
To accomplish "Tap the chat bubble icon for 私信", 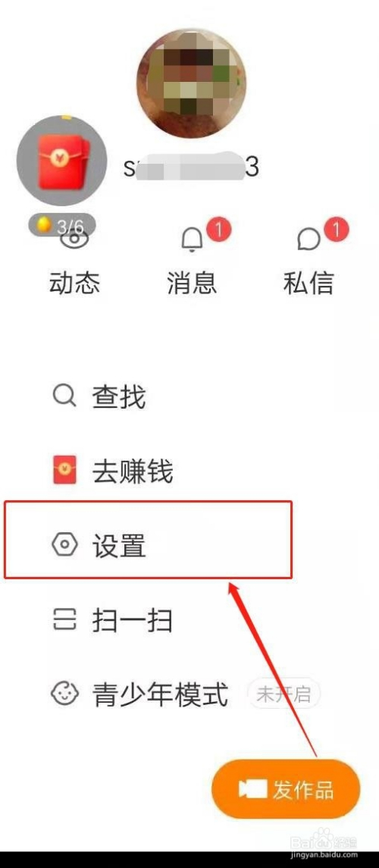I will [x=309, y=240].
